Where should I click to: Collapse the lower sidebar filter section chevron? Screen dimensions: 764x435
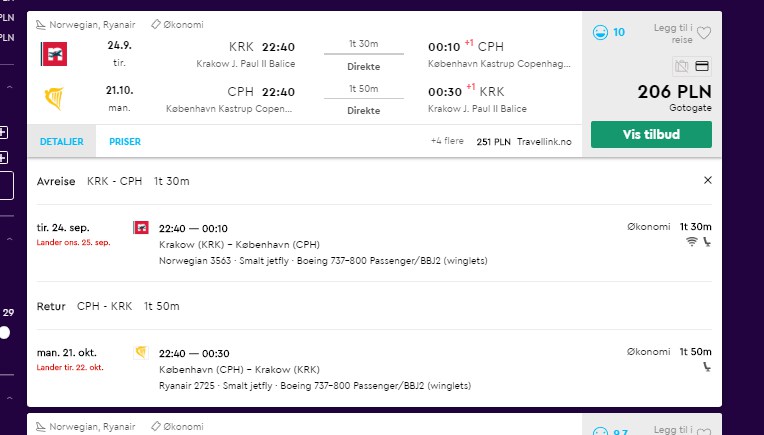[9, 398]
